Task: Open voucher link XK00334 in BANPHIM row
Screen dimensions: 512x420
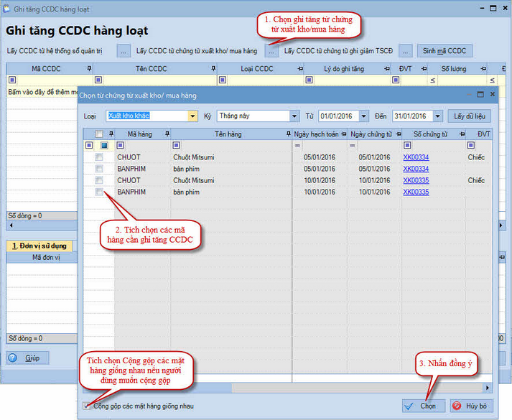Action: coord(416,169)
